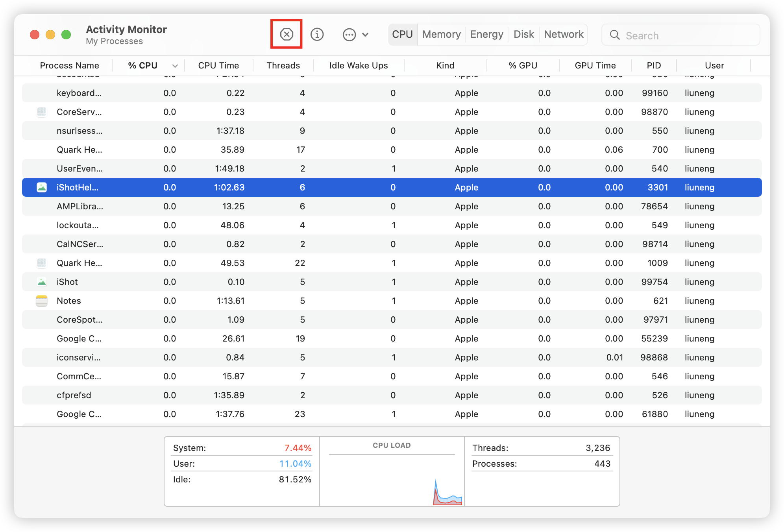Sort by the GPU Time column header

click(595, 65)
